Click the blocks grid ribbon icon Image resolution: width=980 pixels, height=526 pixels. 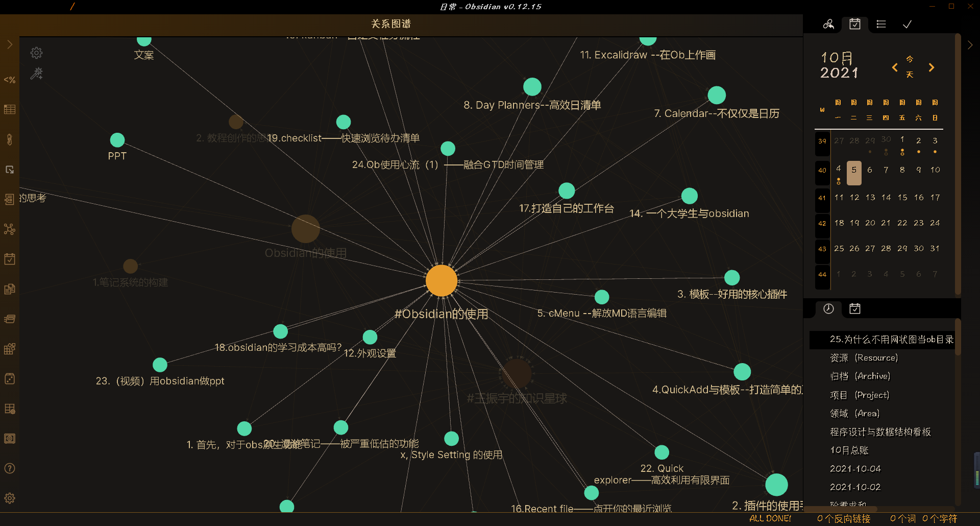point(10,349)
